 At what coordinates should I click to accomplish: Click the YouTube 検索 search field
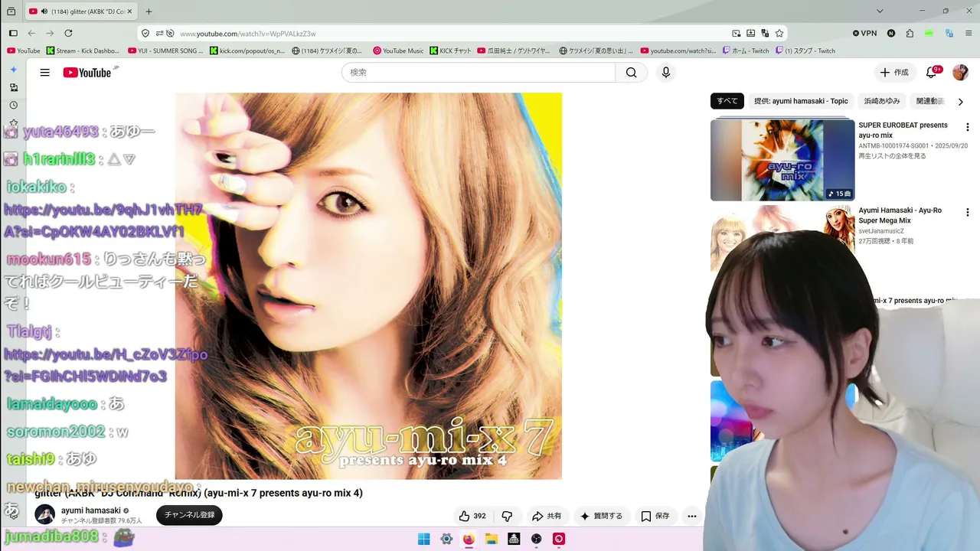[479, 73]
